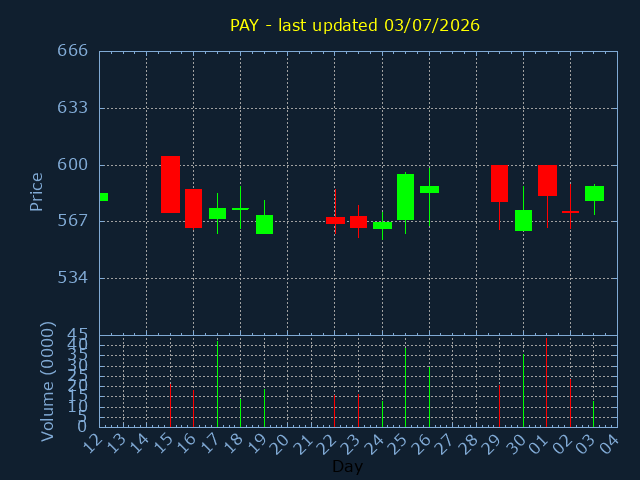Click the green candlestick on day 17
The width and height of the screenshot is (640, 480).
coord(218,213)
